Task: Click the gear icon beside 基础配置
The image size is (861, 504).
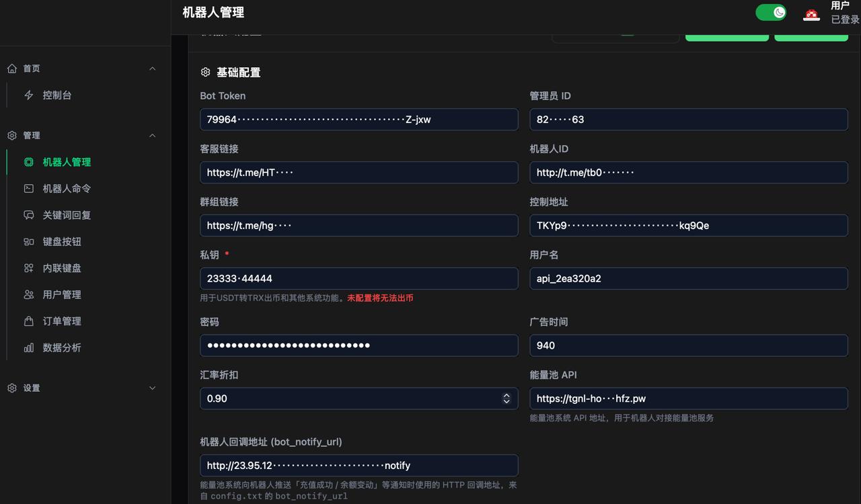Action: 204,72
